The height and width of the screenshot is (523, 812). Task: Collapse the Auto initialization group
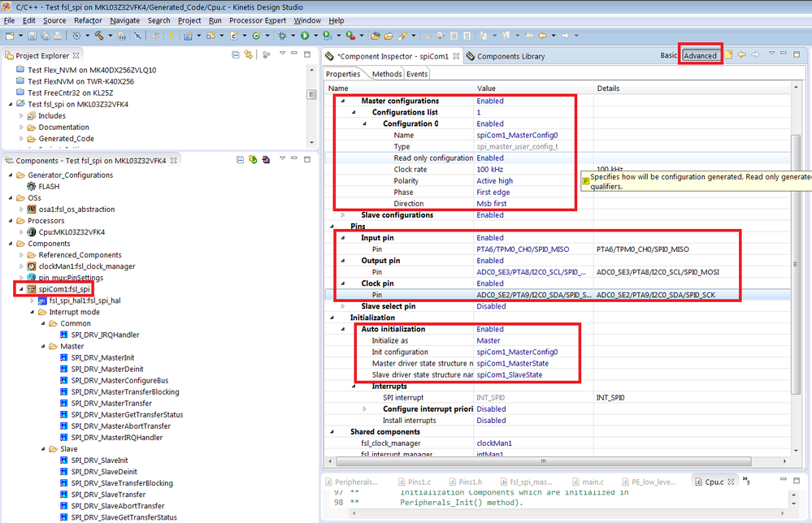coord(343,329)
